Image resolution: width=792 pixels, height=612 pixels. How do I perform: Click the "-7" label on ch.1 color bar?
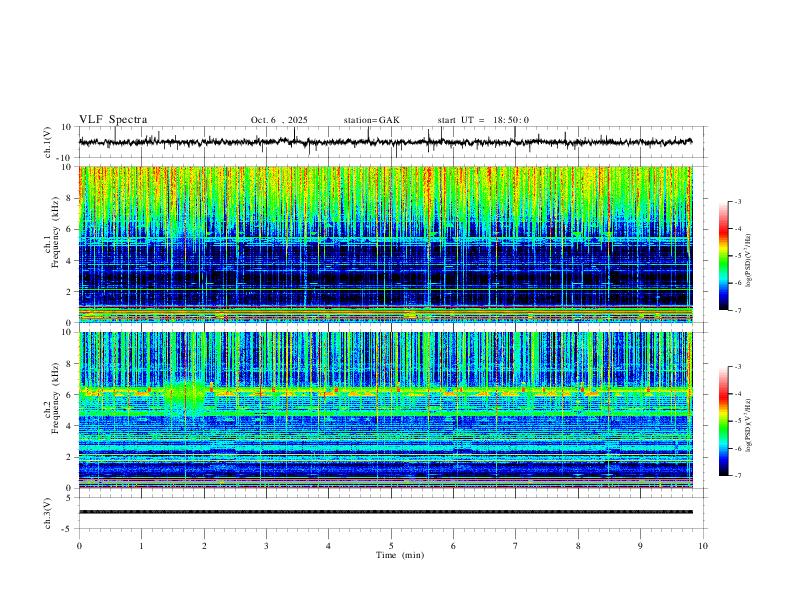(738, 311)
